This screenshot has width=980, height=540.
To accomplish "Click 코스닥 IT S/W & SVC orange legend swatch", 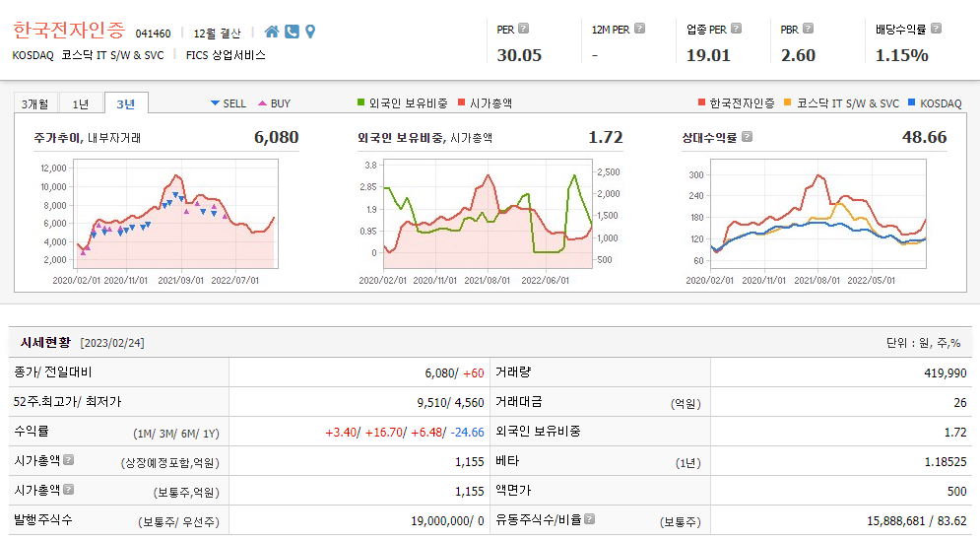I will tap(787, 101).
